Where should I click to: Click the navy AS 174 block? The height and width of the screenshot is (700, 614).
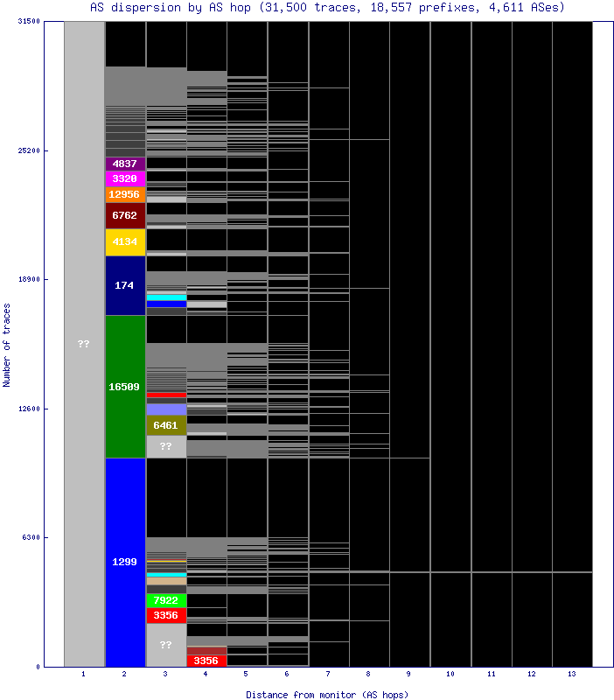pos(125,285)
